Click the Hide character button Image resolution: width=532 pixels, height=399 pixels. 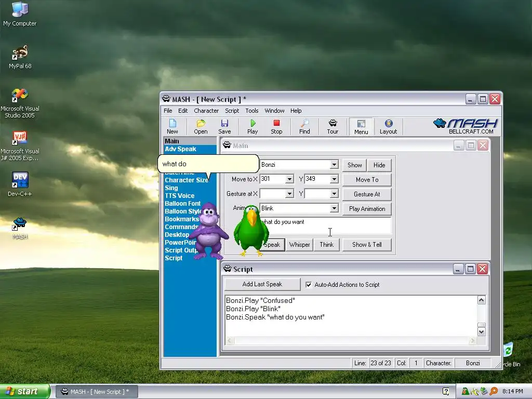click(379, 165)
